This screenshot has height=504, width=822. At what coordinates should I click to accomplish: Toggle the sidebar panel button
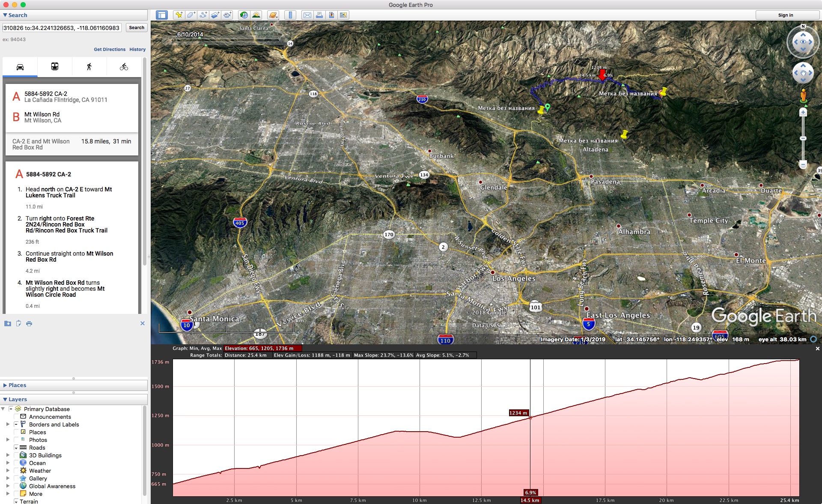[x=161, y=15]
